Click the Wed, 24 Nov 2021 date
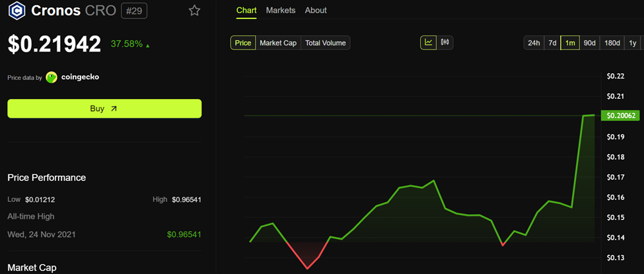Viewport: 644px width, 274px height. (x=42, y=234)
